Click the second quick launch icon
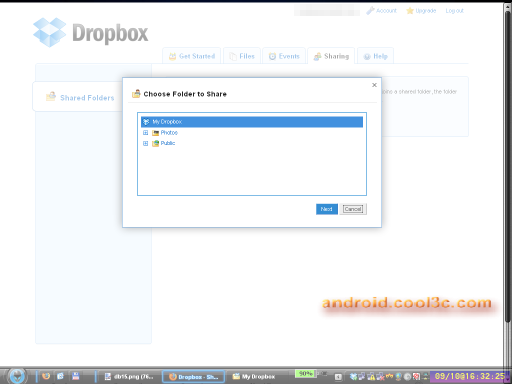Image resolution: width=512 pixels, height=384 pixels. (x=60, y=376)
